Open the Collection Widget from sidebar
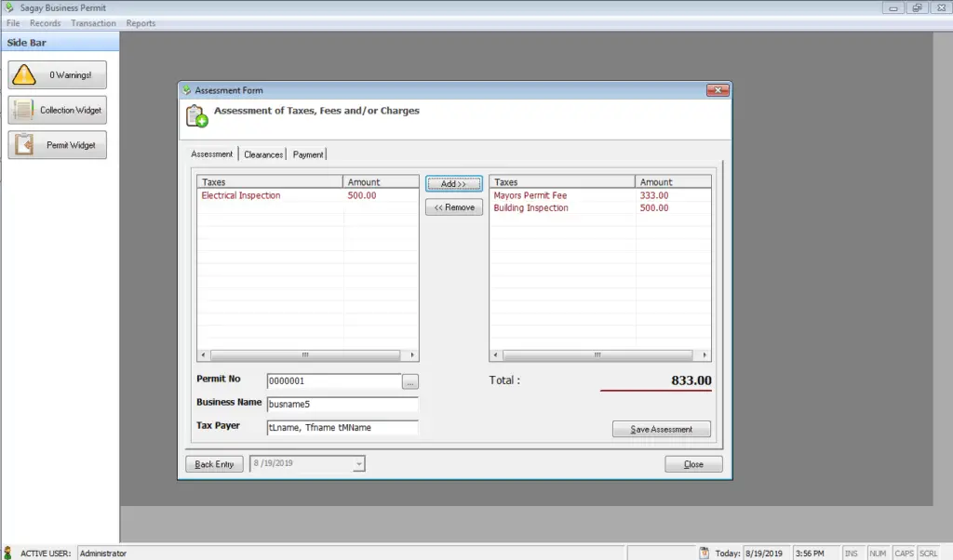This screenshot has width=953, height=560. (x=57, y=109)
